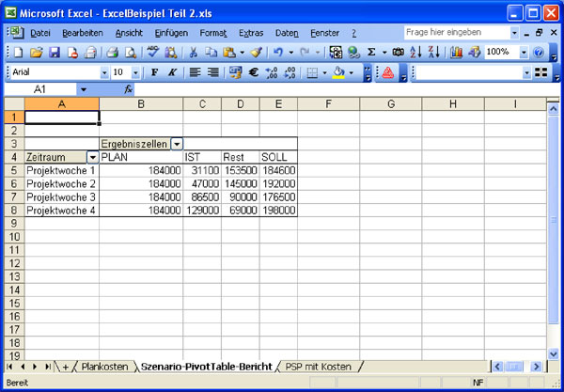564x392 pixels.
Task: Click the AutoSum sigma icon
Action: click(371, 53)
